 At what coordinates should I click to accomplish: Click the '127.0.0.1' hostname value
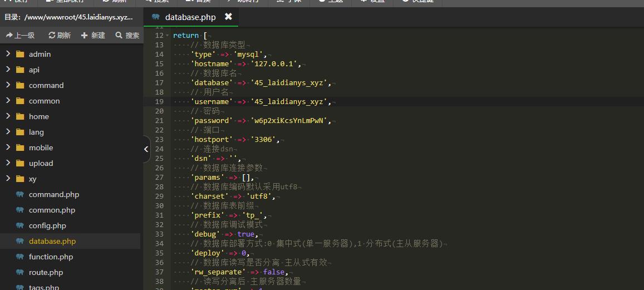point(276,64)
